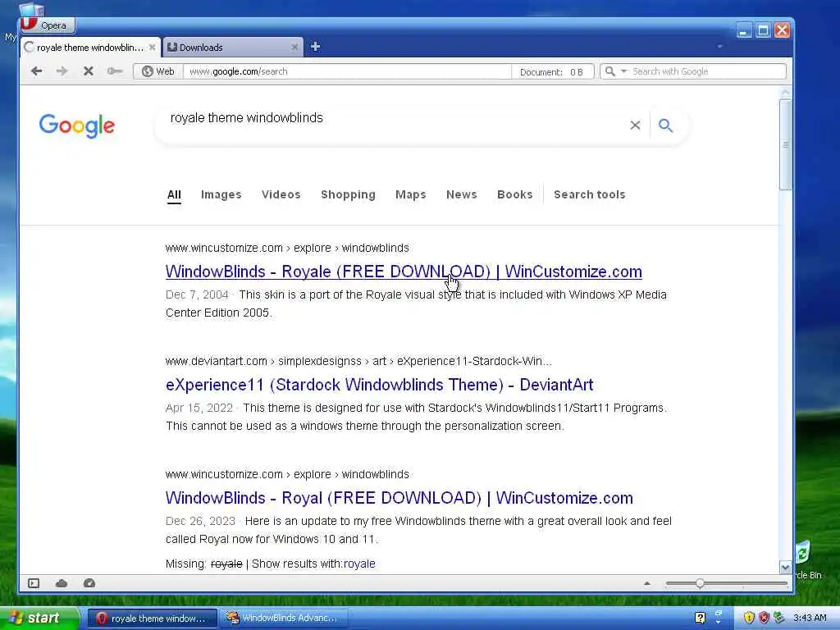This screenshot has height=630, width=840.
Task: Click the vertical scrollbar thumb
Action: (785, 144)
